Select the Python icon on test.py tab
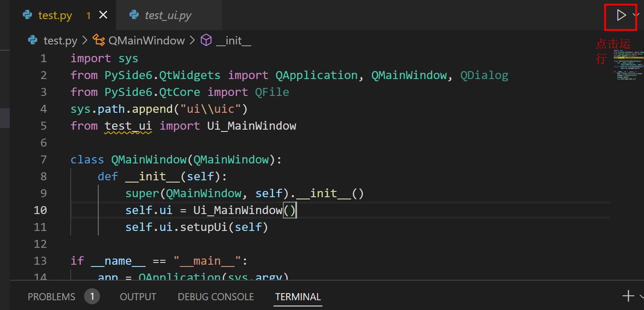644x310 pixels. pos(27,15)
